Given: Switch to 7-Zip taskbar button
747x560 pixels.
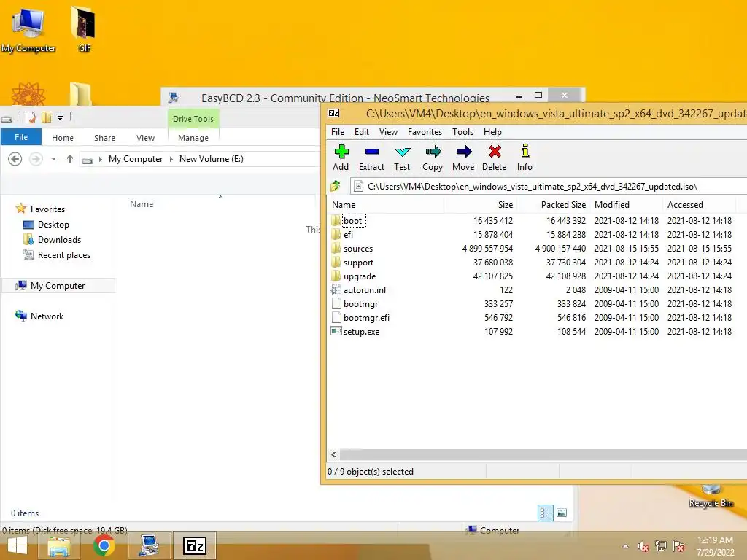Looking at the screenshot, I should (x=195, y=545).
